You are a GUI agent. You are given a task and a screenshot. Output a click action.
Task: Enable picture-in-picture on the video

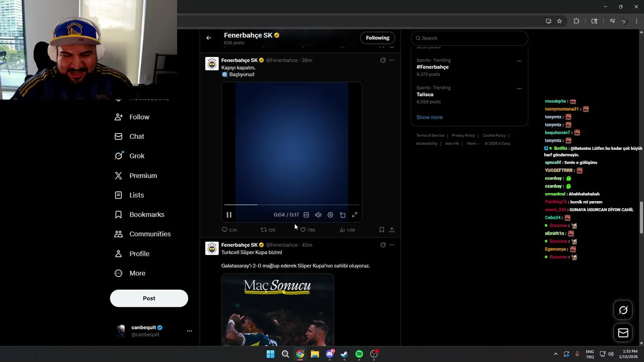[343, 215]
